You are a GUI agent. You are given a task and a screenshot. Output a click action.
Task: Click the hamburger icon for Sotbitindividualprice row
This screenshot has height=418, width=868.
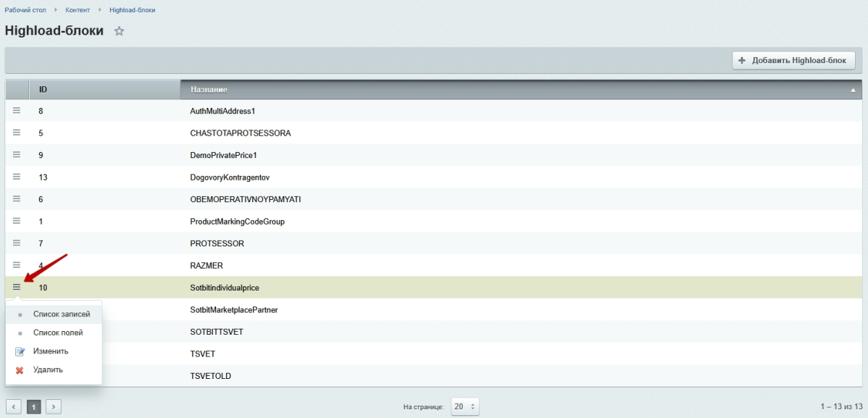[17, 288]
